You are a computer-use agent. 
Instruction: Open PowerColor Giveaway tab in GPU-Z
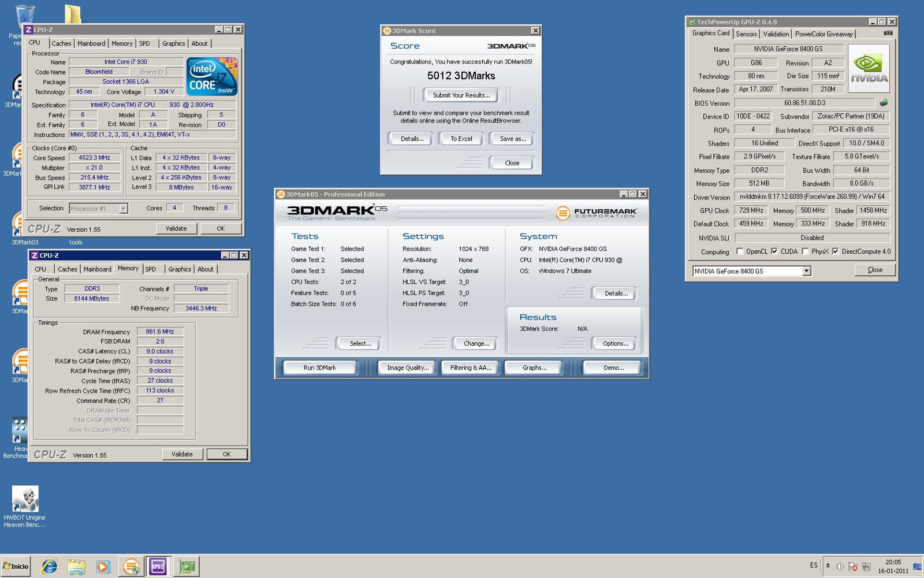(x=824, y=34)
